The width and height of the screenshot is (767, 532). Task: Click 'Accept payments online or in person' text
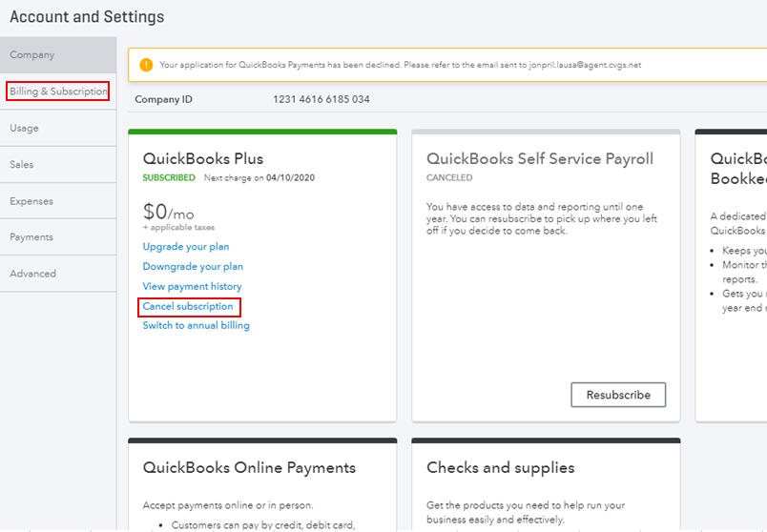[228, 505]
